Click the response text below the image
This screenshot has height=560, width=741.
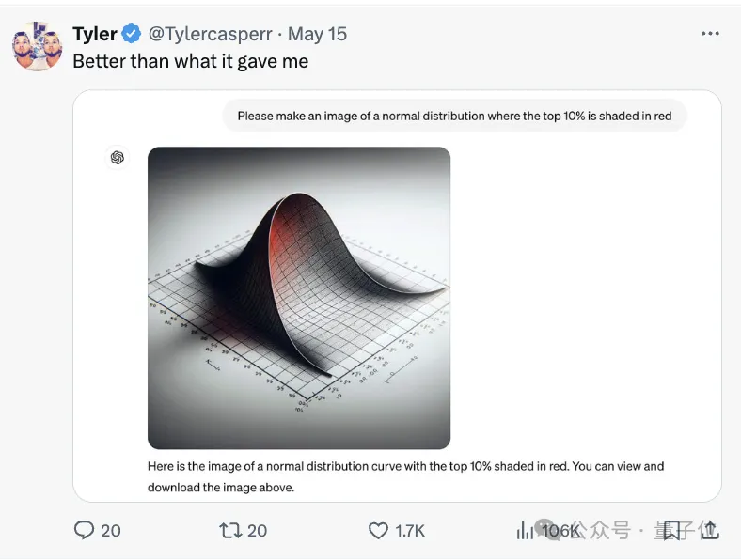pyautogui.click(x=405, y=476)
